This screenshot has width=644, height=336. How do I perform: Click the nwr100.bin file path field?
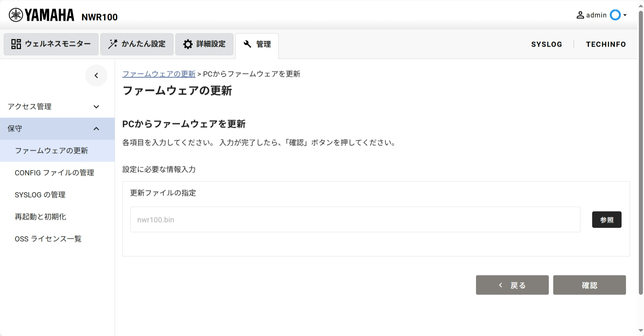click(355, 220)
